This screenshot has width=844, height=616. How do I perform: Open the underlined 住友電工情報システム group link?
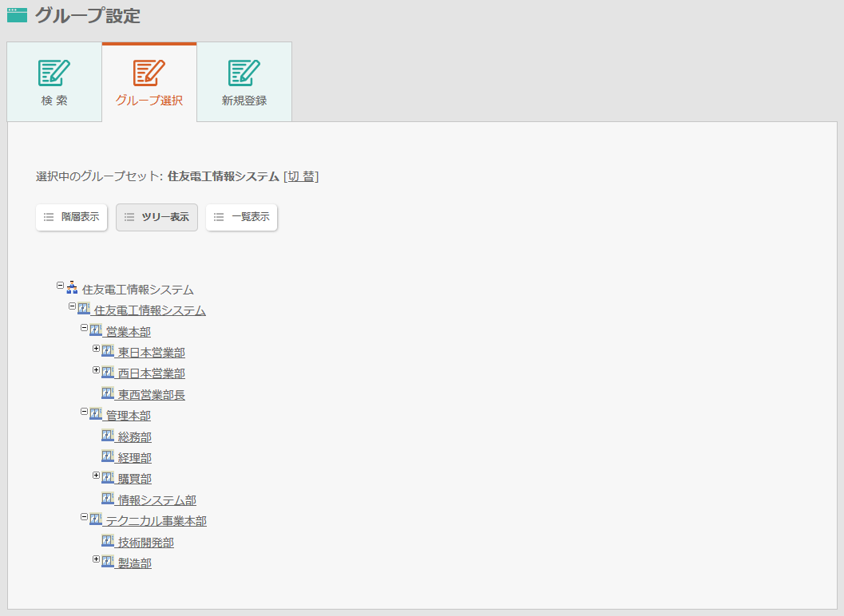[149, 310]
